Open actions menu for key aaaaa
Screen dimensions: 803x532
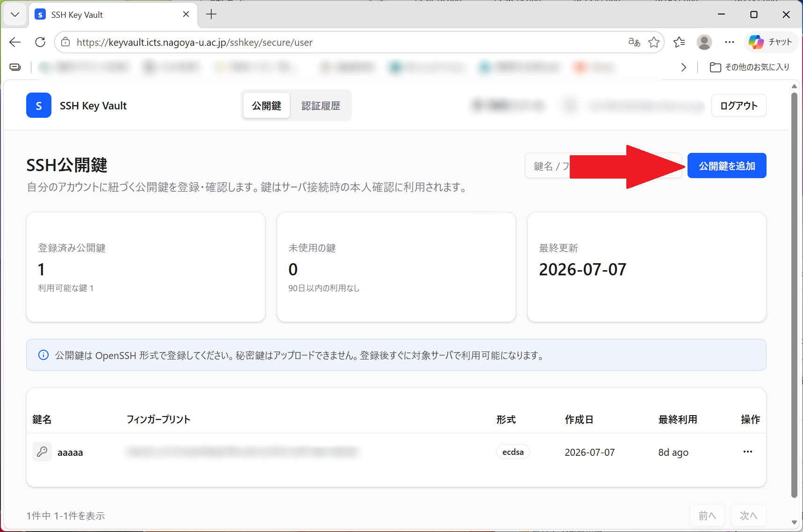pos(748,452)
